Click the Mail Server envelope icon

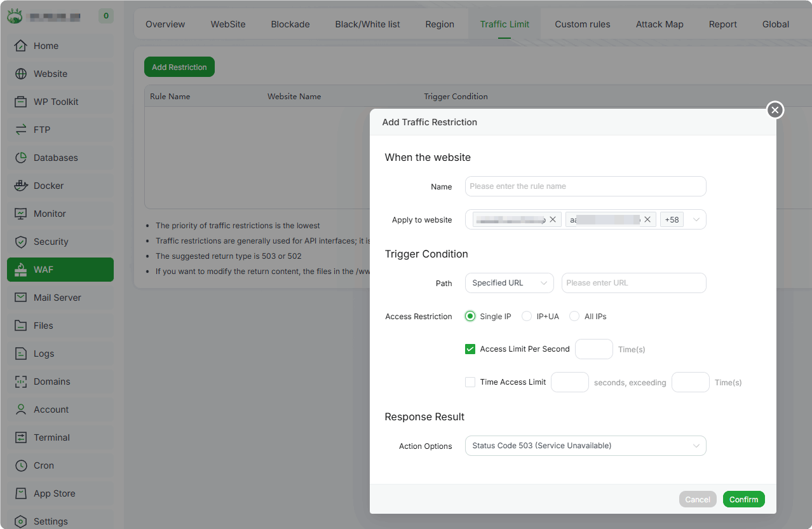21,298
